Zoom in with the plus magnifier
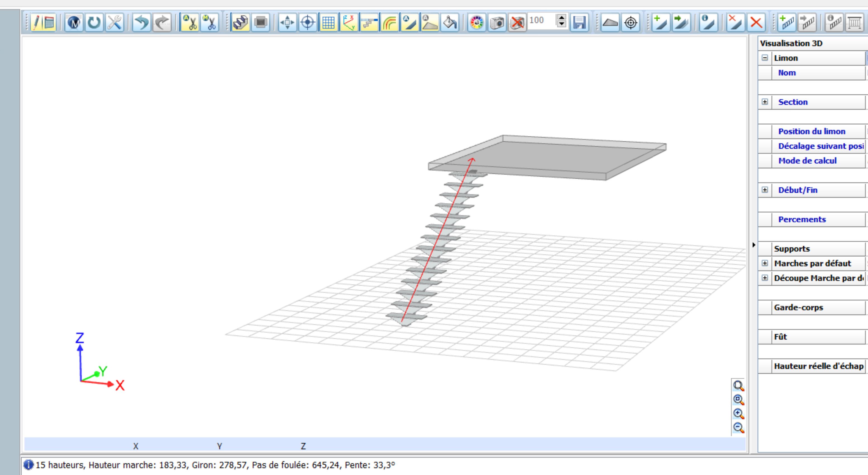Image resolution: width=868 pixels, height=475 pixels. [x=739, y=414]
